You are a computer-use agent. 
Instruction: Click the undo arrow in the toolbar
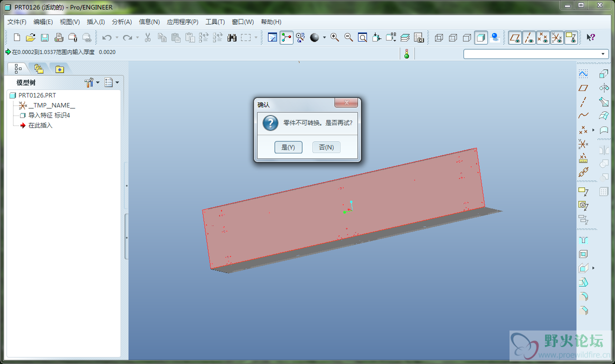(106, 37)
